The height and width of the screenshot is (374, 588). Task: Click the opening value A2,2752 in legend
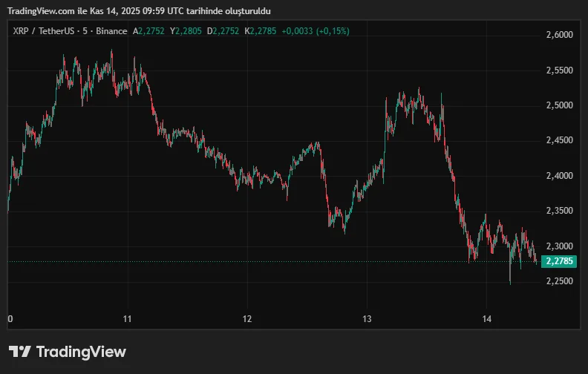149,31
